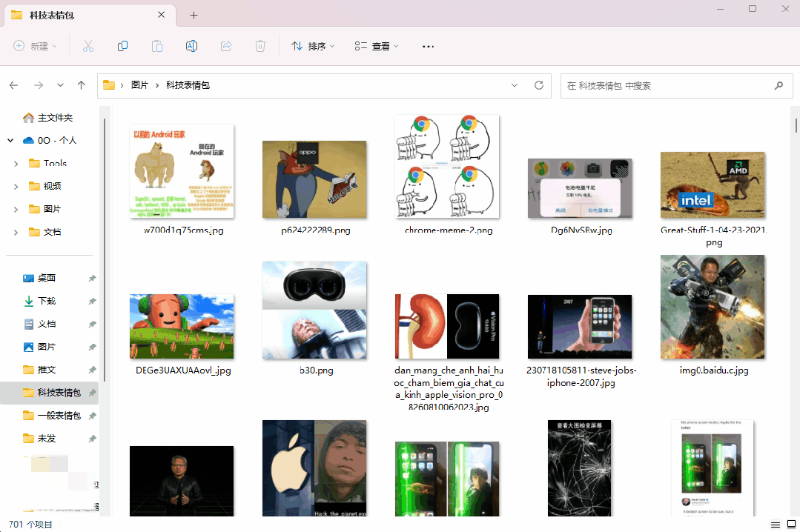The width and height of the screenshot is (800, 532).
Task: Open pinned 推文 folder
Action: pos(39,370)
